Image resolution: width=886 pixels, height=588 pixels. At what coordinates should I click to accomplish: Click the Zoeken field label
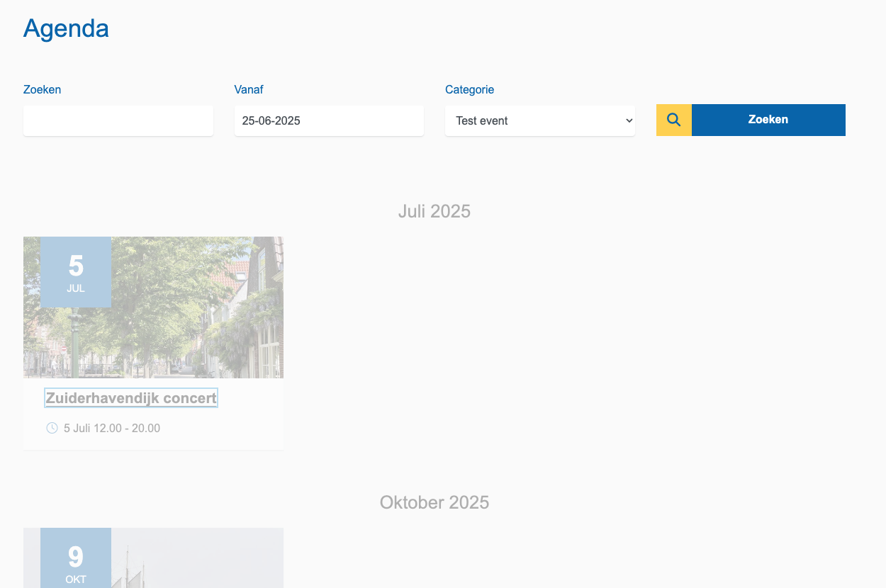42,89
